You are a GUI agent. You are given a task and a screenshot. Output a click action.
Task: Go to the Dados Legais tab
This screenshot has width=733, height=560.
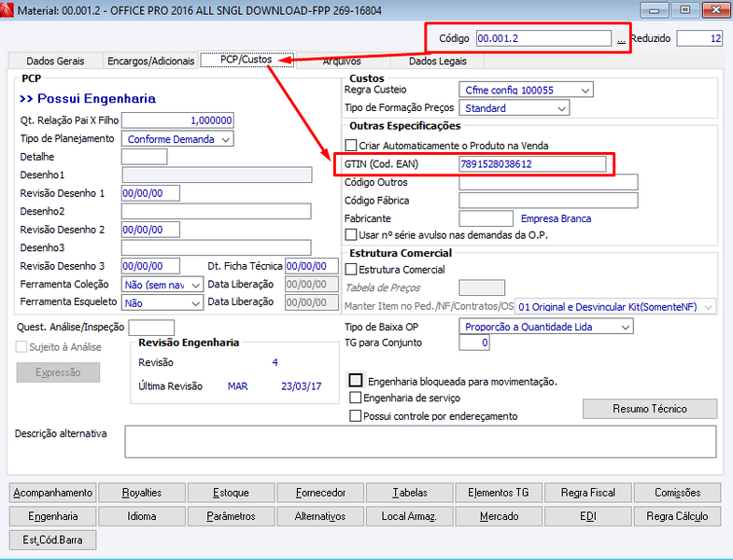tap(438, 61)
